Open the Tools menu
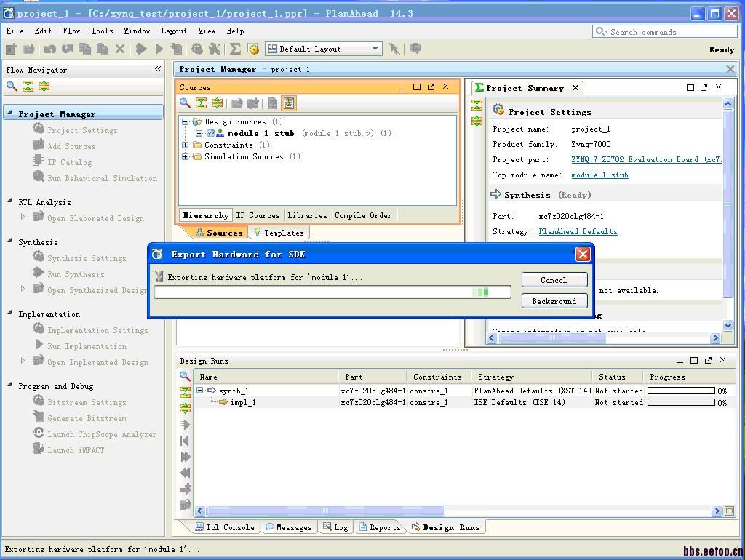The height and width of the screenshot is (560, 745). tap(102, 31)
